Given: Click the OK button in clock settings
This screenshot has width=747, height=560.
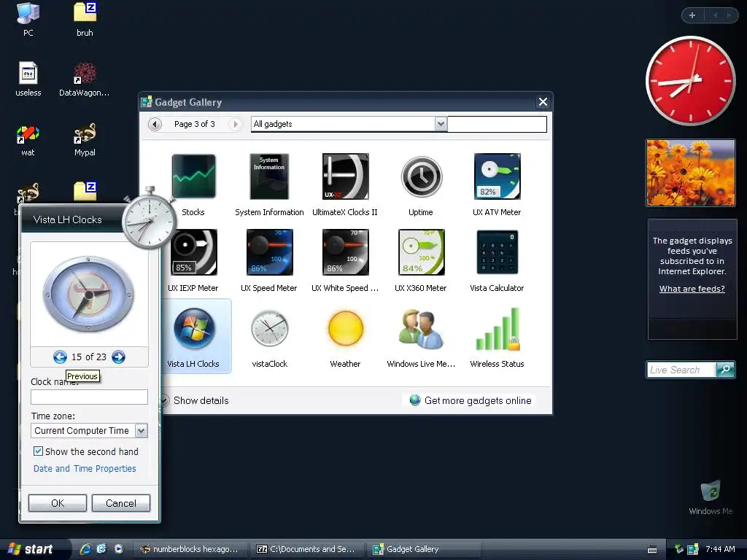Looking at the screenshot, I should click(58, 503).
